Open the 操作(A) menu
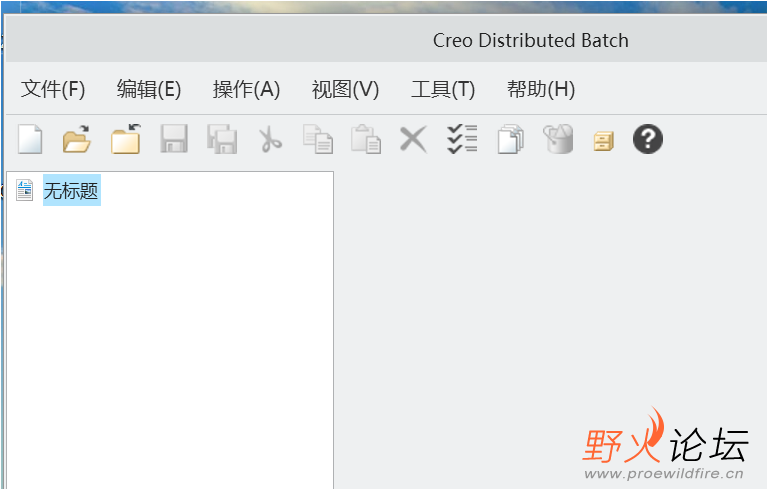The height and width of the screenshot is (490, 768). click(246, 89)
